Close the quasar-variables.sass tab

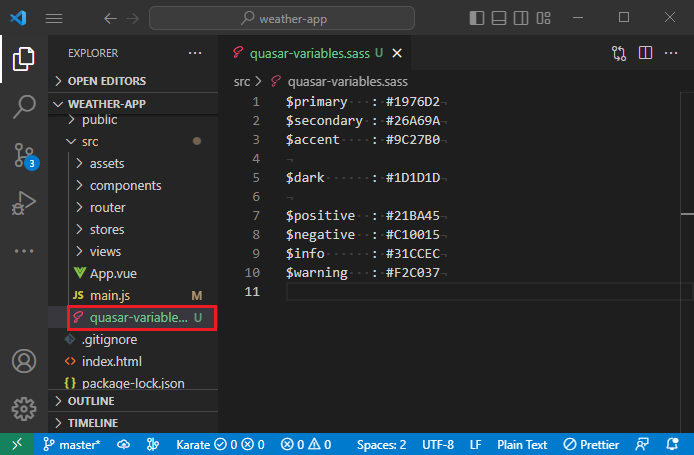397,53
